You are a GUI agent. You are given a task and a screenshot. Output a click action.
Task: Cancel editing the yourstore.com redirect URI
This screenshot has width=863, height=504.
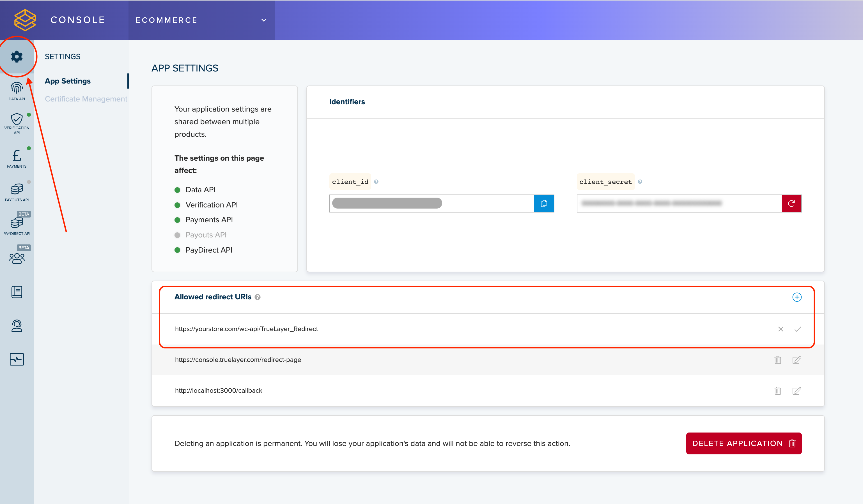tap(781, 329)
